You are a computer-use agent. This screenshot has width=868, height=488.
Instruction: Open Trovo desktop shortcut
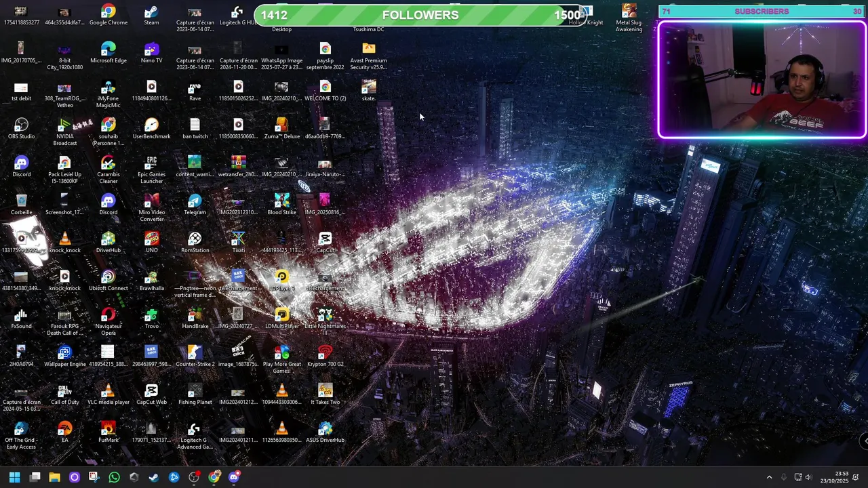pos(152,319)
